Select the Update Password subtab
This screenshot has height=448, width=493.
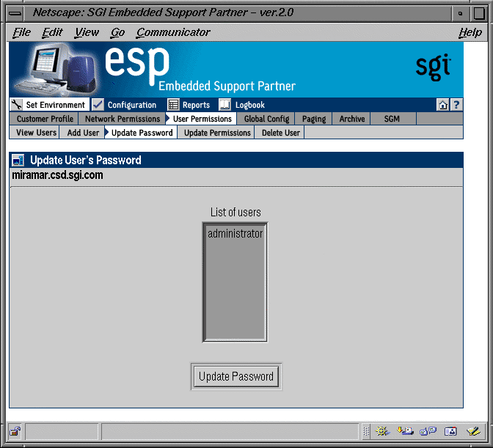142,133
